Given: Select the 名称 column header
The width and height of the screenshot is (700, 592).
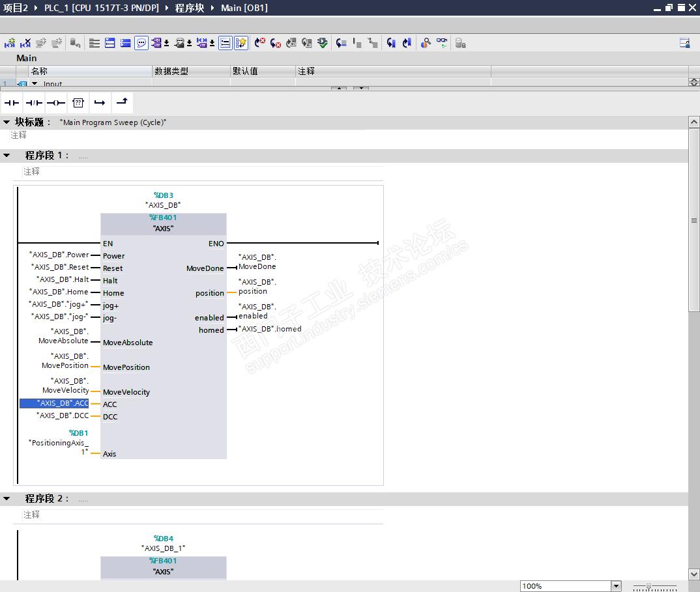Looking at the screenshot, I should click(91, 71).
